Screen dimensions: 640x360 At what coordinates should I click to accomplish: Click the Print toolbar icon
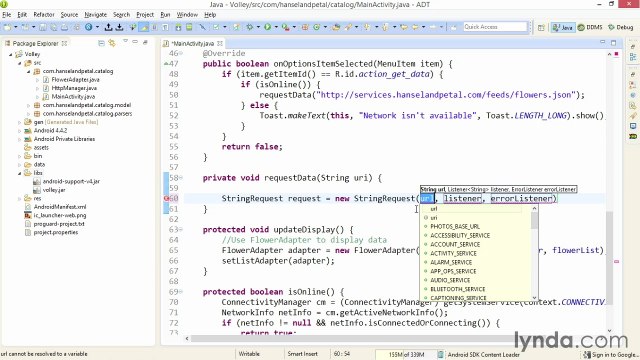click(64, 27)
